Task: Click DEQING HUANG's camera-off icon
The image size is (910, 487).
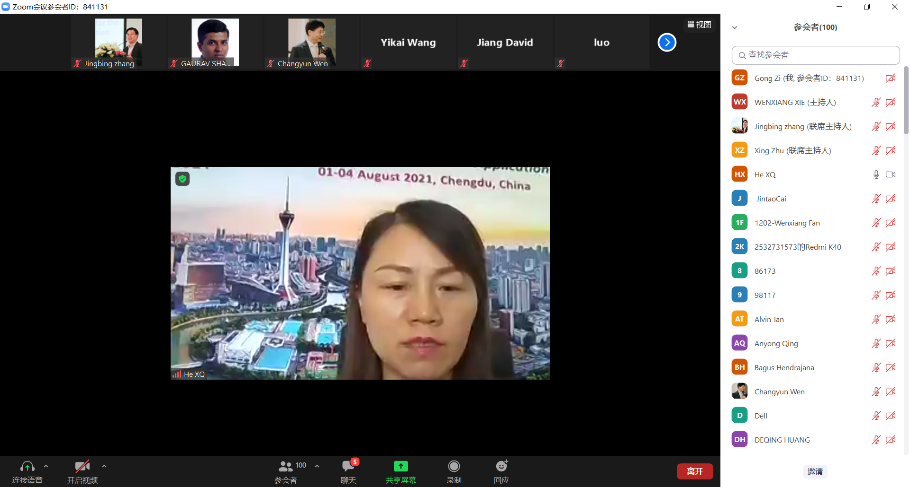Action: (x=890, y=440)
